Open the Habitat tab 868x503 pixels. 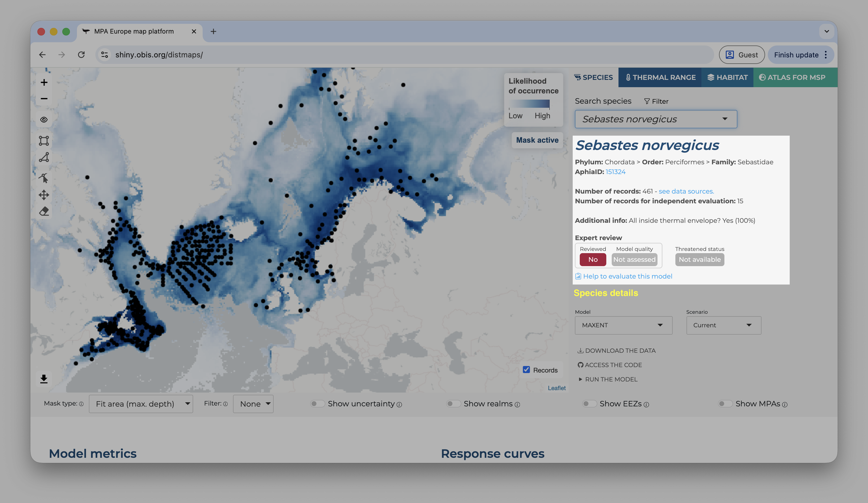click(727, 77)
